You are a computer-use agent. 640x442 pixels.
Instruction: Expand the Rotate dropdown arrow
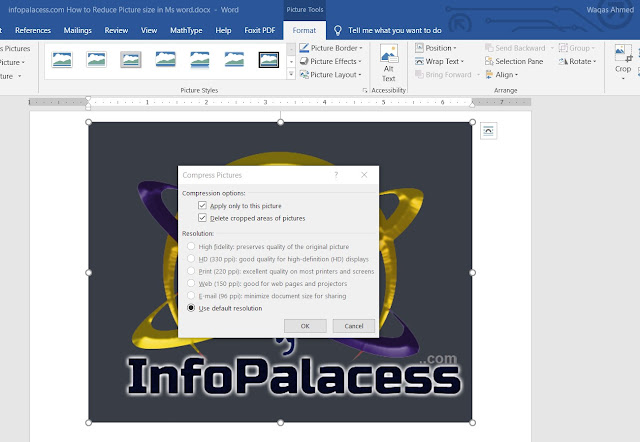595,62
